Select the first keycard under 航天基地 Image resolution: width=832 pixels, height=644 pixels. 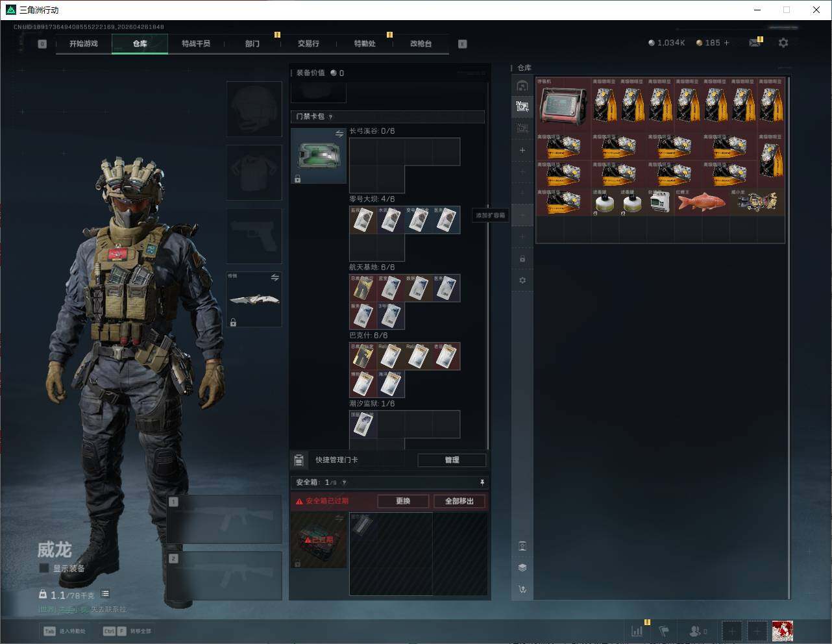point(363,288)
